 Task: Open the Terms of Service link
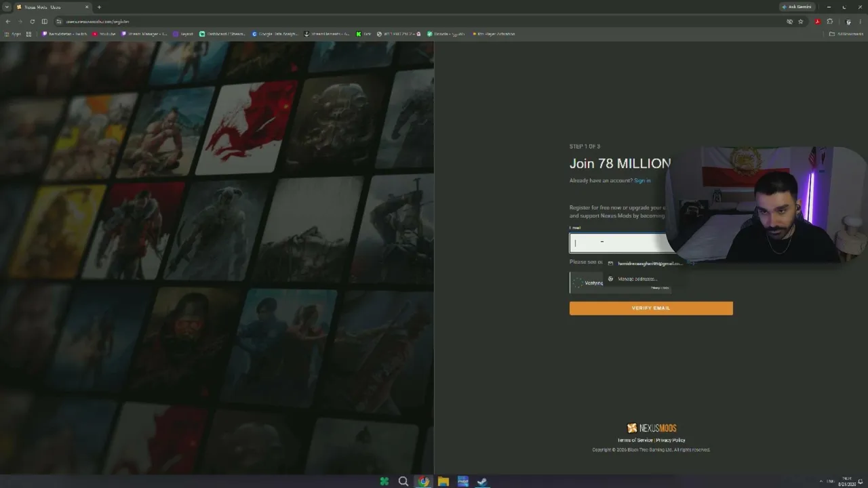[x=635, y=440]
